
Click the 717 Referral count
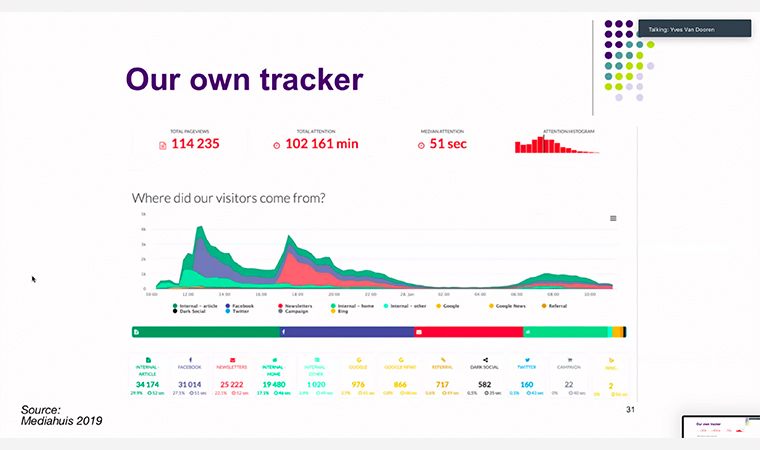click(443, 385)
